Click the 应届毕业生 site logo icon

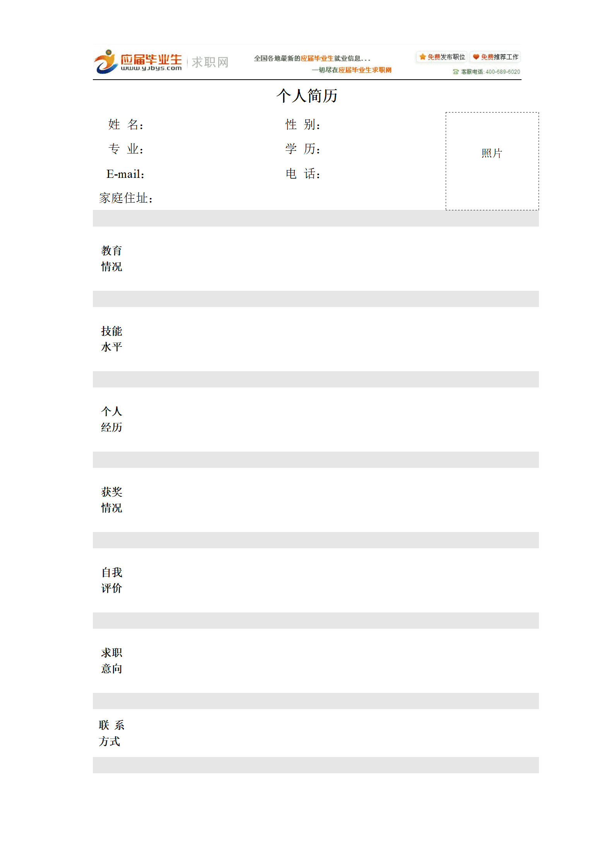[x=106, y=61]
